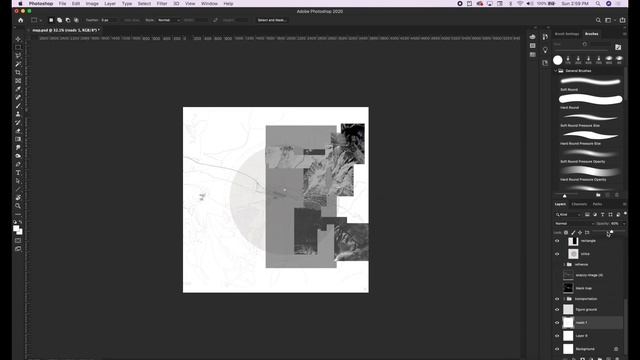
Task: Open the layer filter Kind dropdown
Action: [x=568, y=215]
